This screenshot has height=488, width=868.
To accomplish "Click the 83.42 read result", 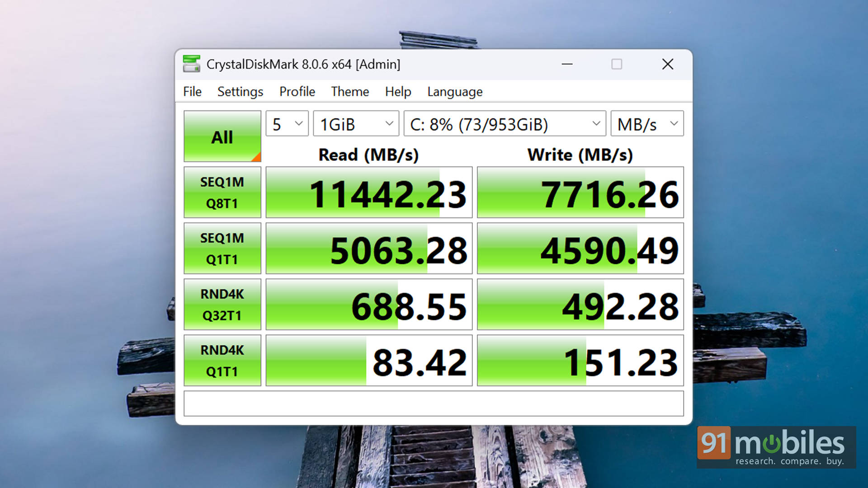I will point(369,361).
